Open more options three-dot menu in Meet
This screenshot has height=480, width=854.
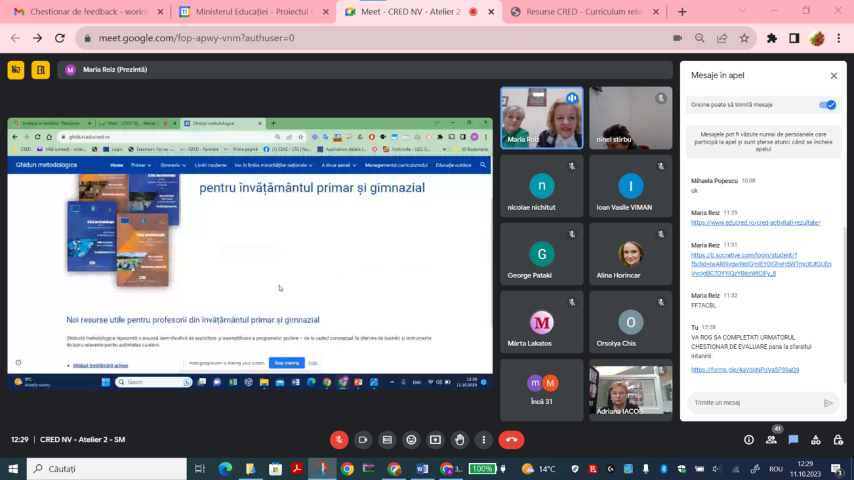tap(483, 439)
